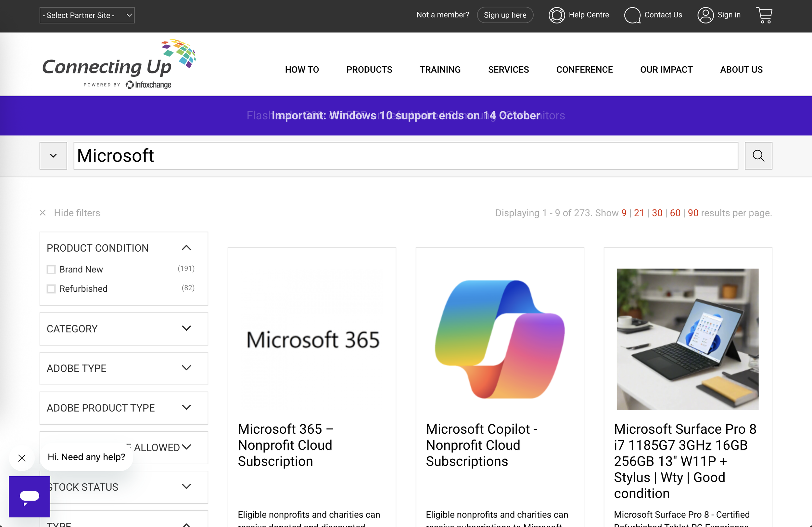Open Microsoft Surface Pro 8 i7 title
Viewport: 812px width, 527px height.
point(685,461)
